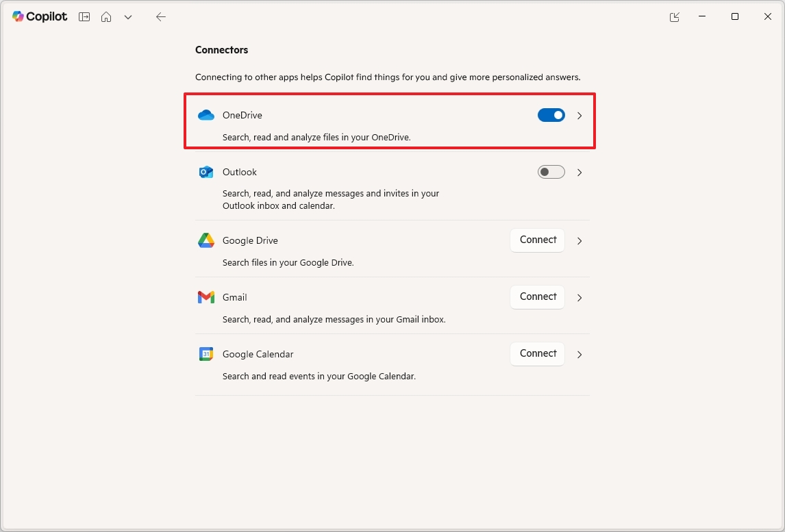Expand the Google Calendar details chevron

pyautogui.click(x=580, y=354)
